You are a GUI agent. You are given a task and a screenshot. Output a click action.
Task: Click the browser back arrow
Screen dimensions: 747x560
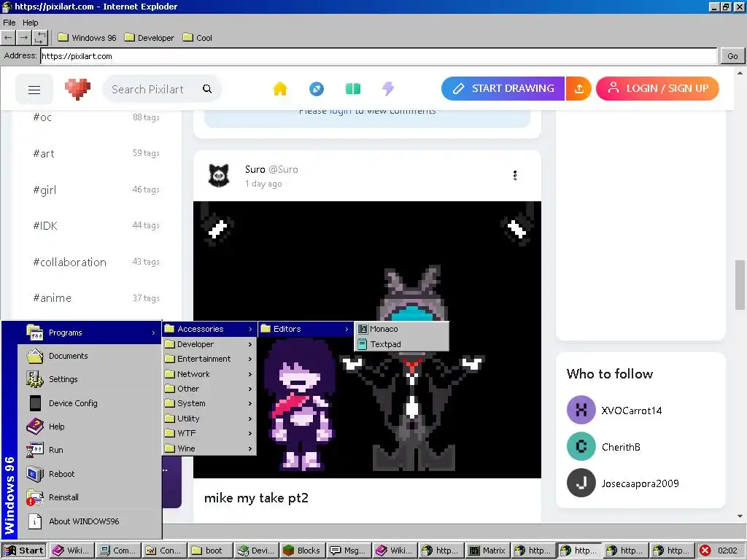pyautogui.click(x=8, y=38)
